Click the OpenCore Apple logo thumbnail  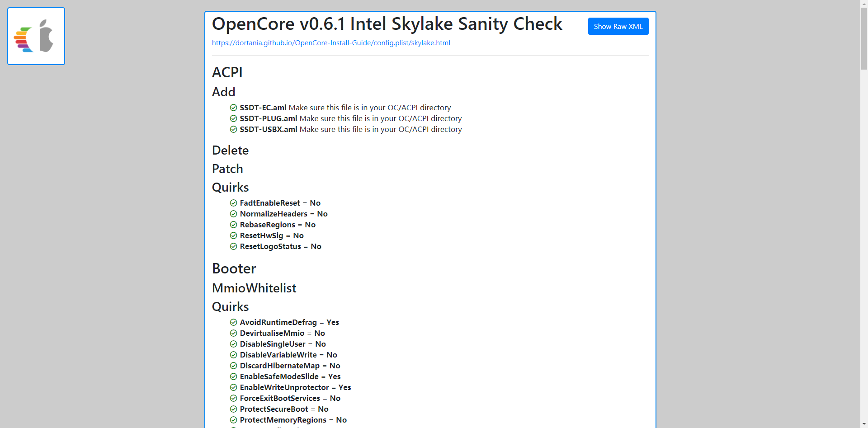[36, 36]
